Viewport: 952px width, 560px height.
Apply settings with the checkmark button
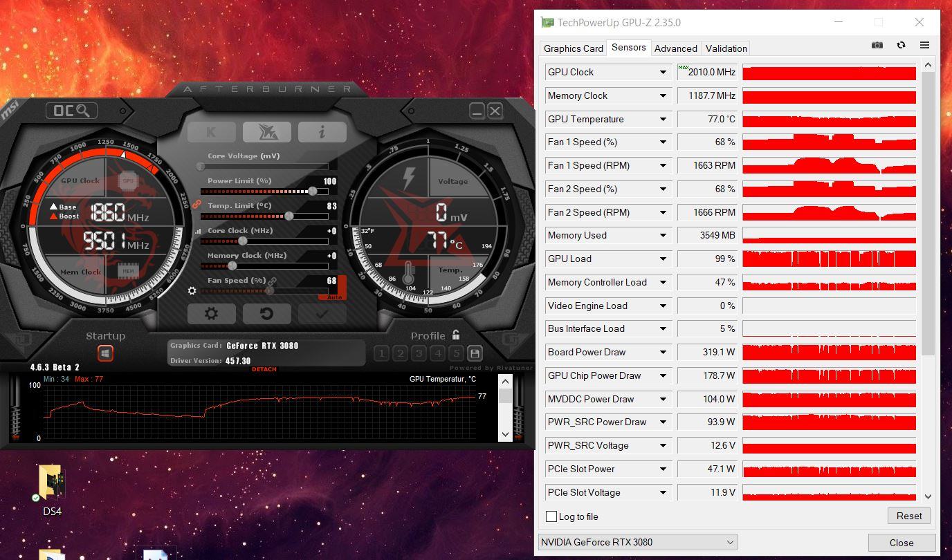click(322, 313)
